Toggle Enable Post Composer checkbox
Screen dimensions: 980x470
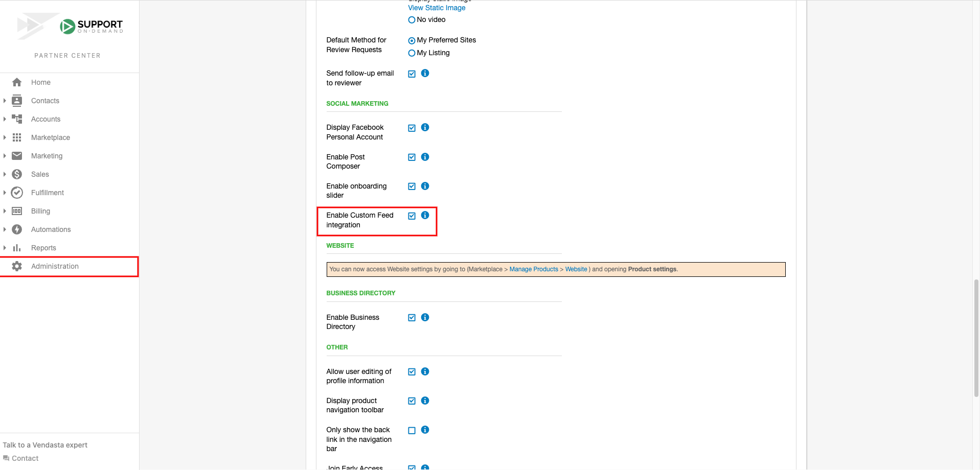coord(412,157)
